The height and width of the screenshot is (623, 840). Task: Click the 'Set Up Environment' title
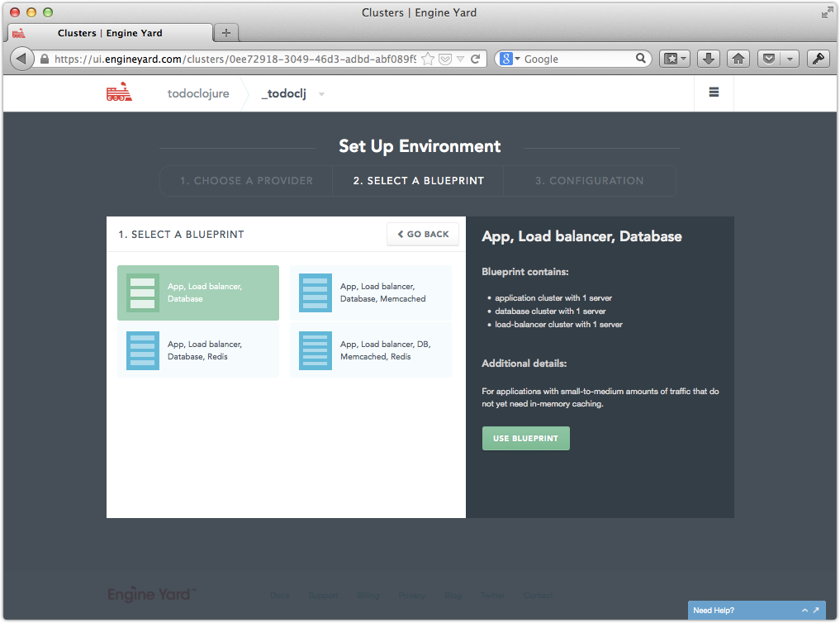pyautogui.click(x=420, y=146)
